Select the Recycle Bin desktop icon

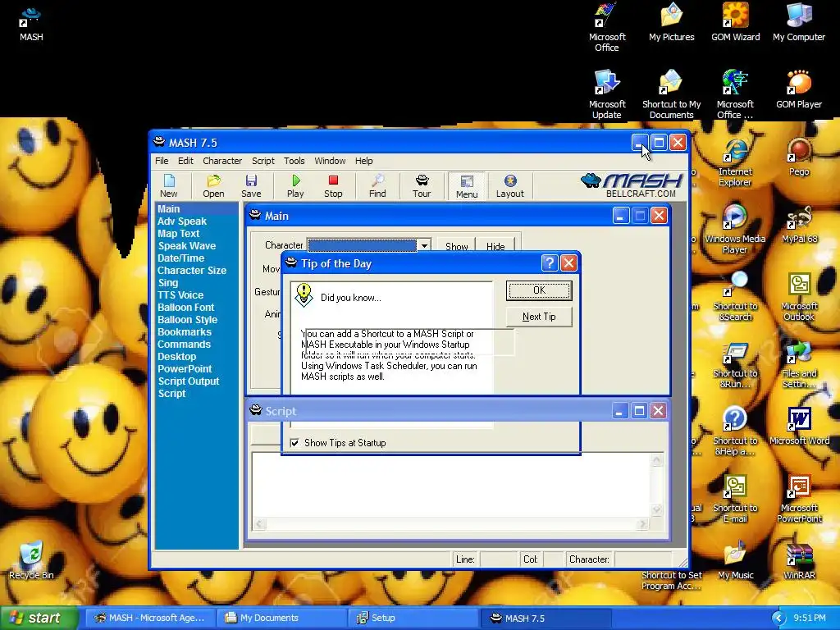(x=32, y=560)
